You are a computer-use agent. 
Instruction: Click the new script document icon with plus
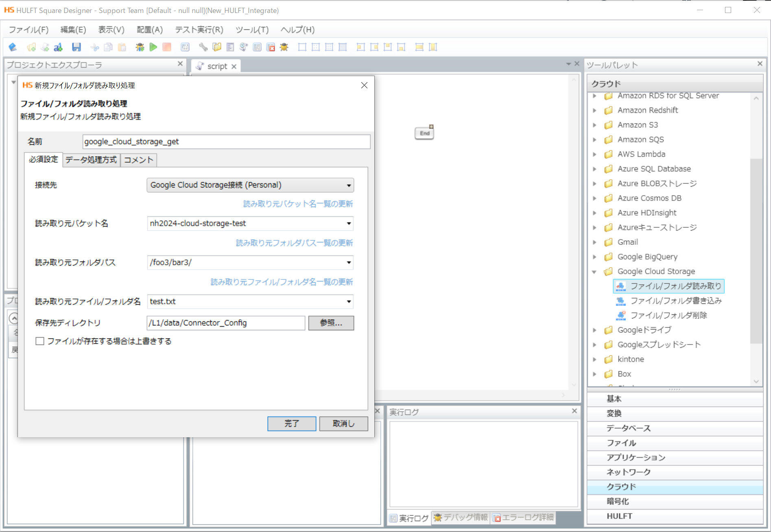[45, 47]
